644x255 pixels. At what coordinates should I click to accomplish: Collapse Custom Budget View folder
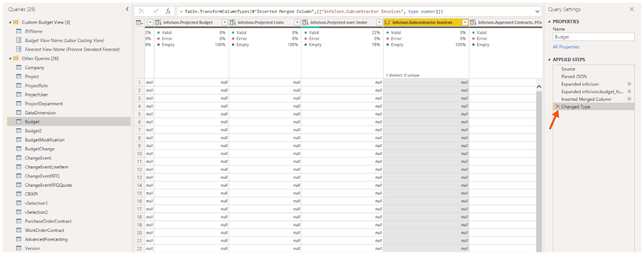click(10, 22)
